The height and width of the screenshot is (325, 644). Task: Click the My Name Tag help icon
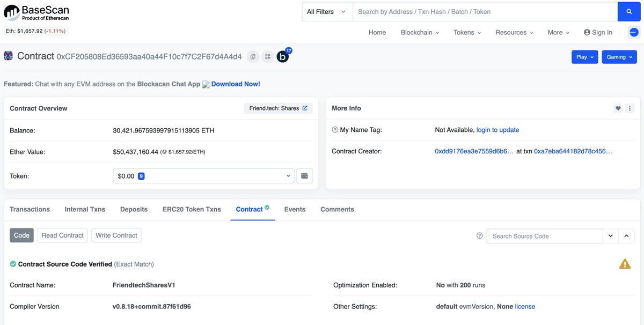tap(335, 130)
